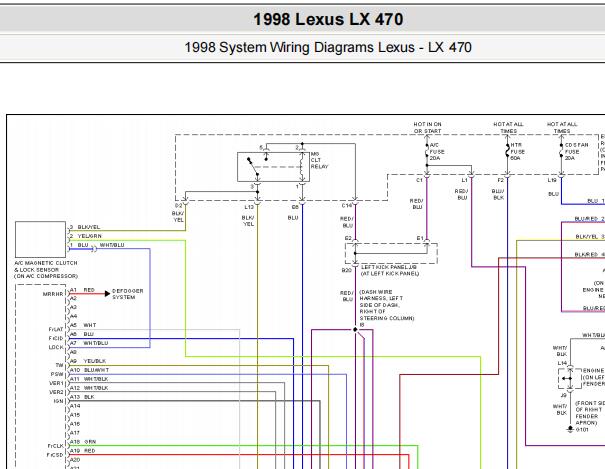Click the "VER1" terminal name
The width and height of the screenshot is (605, 469).
56,383
